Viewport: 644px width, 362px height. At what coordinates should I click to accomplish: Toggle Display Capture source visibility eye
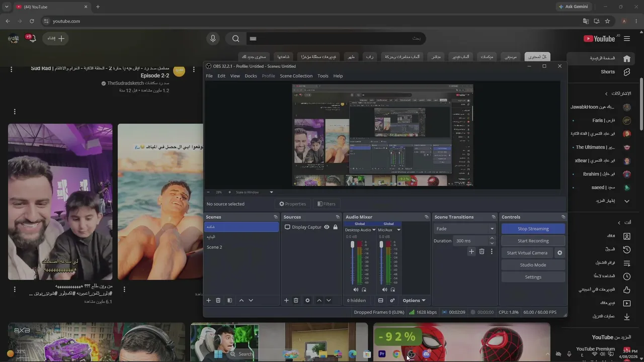coord(327,227)
